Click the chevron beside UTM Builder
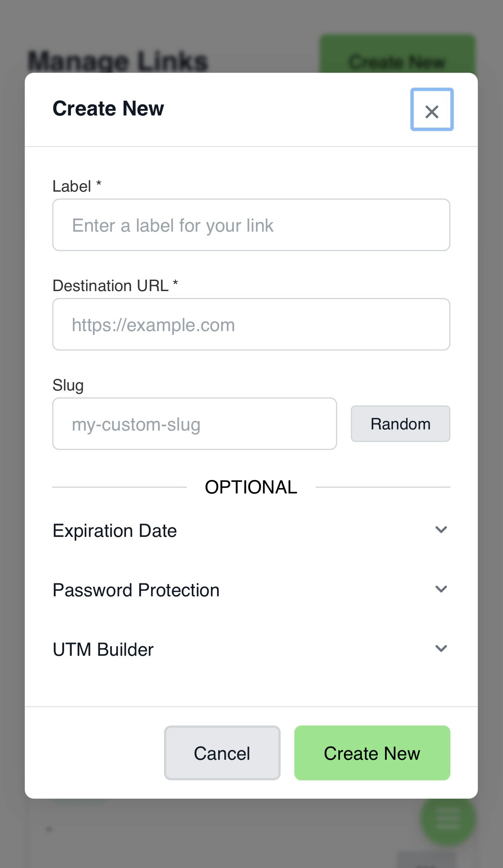This screenshot has width=503, height=868. tap(441, 649)
